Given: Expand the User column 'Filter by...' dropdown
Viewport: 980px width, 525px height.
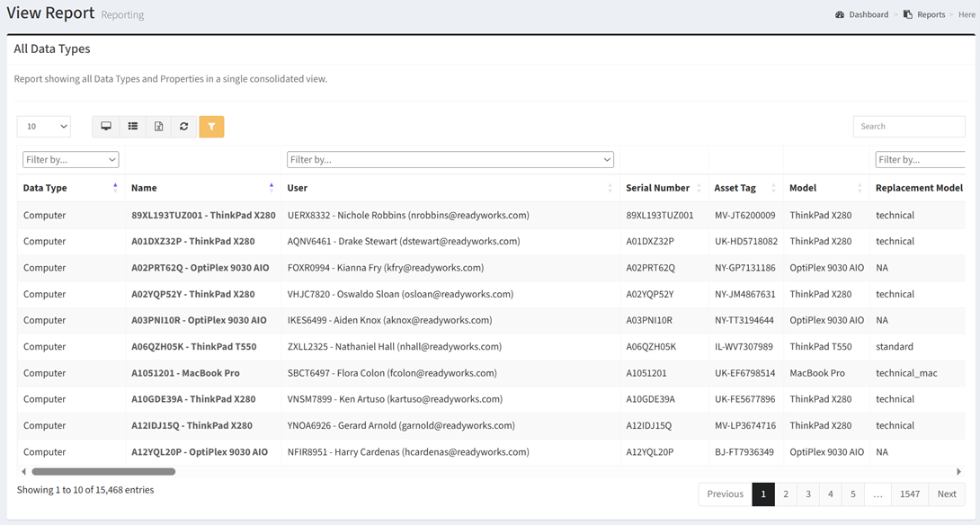Looking at the screenshot, I should [450, 160].
